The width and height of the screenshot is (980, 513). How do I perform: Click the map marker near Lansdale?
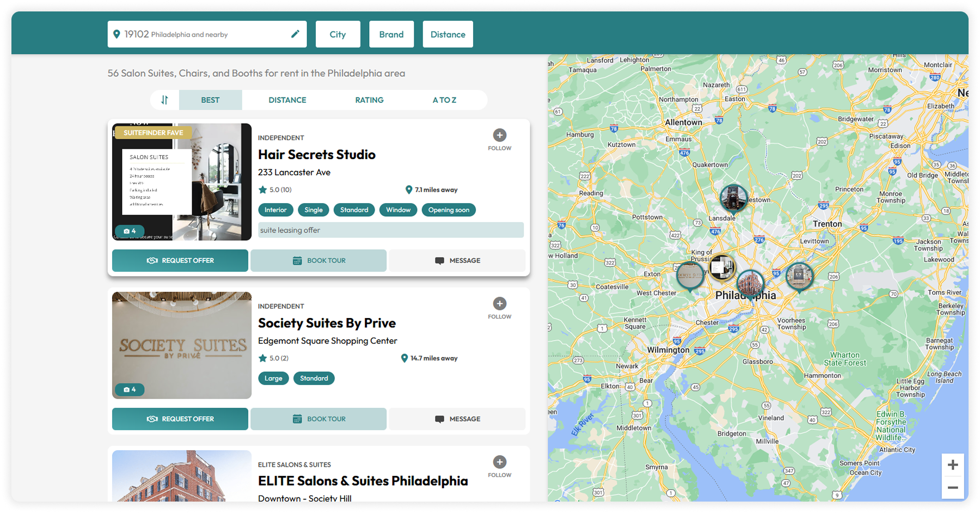coord(733,198)
